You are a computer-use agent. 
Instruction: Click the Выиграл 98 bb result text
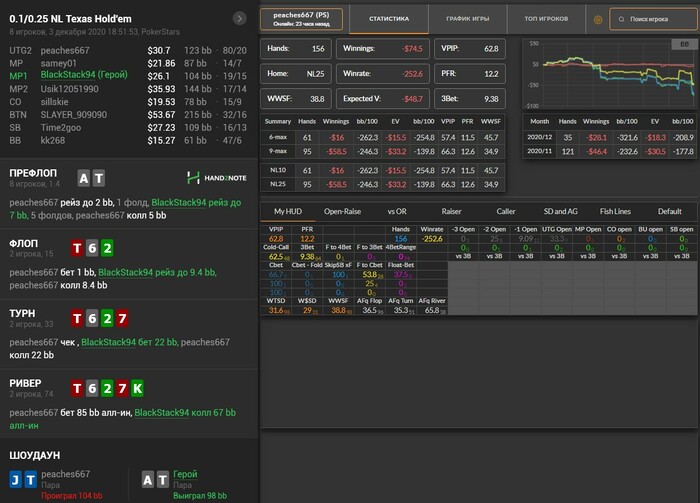coord(200,495)
